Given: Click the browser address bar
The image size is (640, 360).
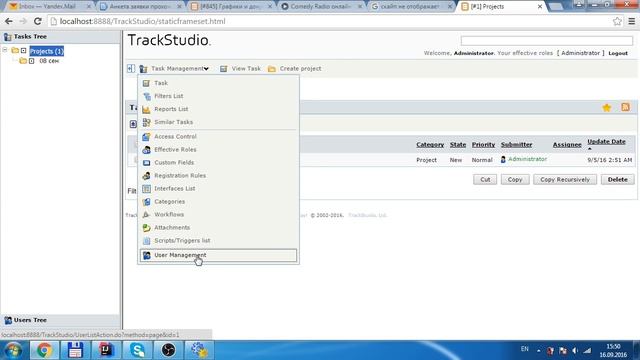Looking at the screenshot, I should point(331,21).
